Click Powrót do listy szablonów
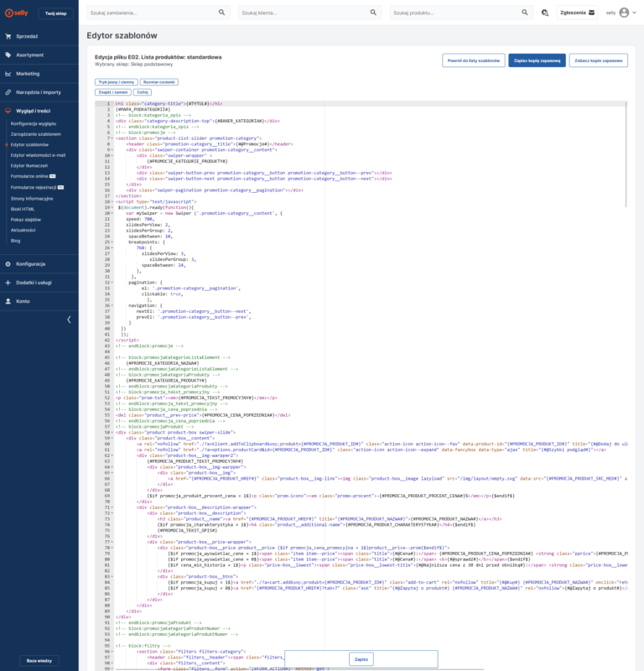 click(472, 61)
